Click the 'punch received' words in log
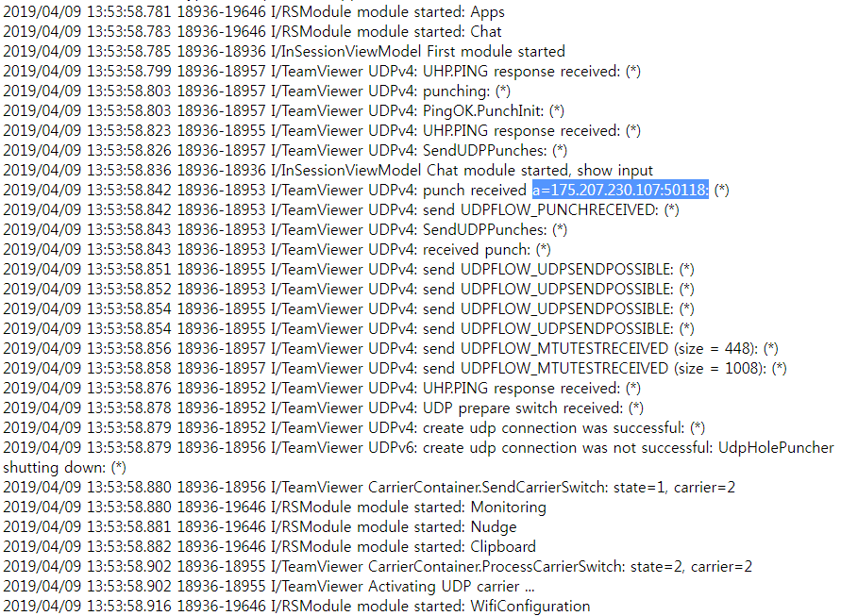841x616 pixels. click(x=475, y=191)
